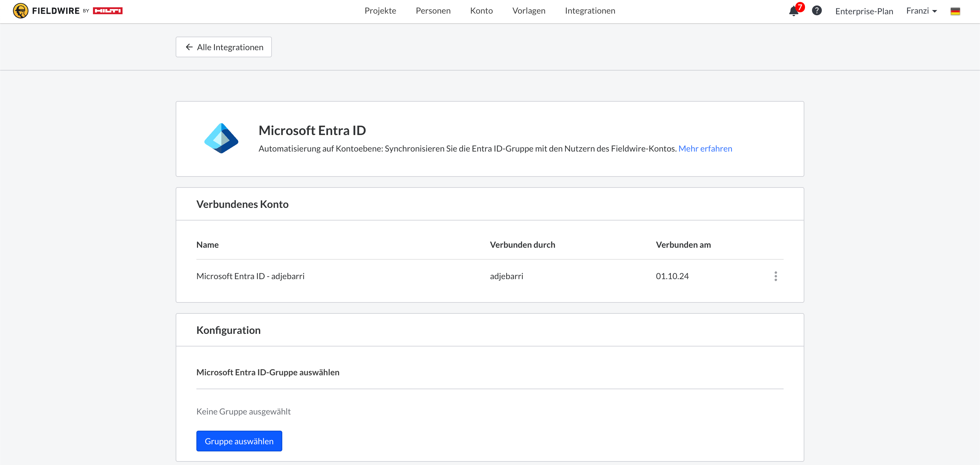This screenshot has height=465, width=980.
Task: Click the Hilti logo
Action: pos(108,11)
